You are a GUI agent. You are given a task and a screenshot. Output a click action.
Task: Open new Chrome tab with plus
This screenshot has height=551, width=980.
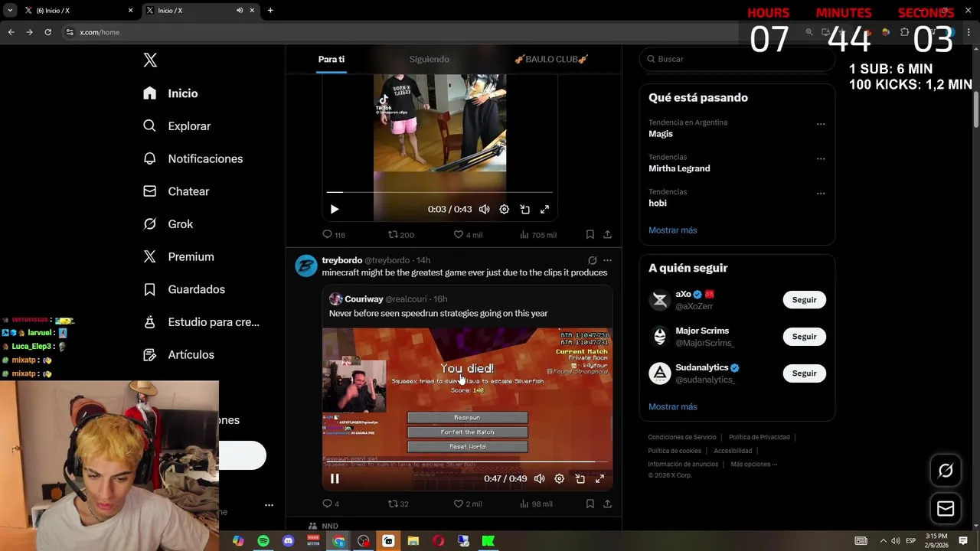click(270, 11)
